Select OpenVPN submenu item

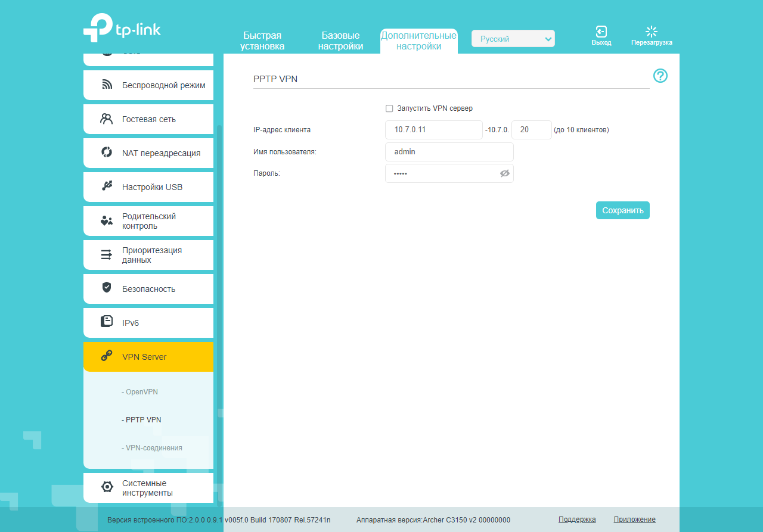tap(139, 392)
